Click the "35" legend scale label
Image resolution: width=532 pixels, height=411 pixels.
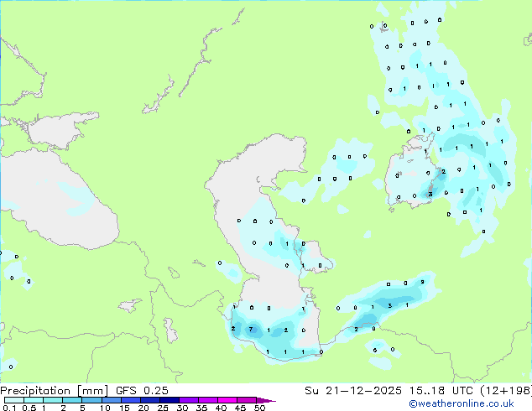pyautogui.click(x=202, y=408)
